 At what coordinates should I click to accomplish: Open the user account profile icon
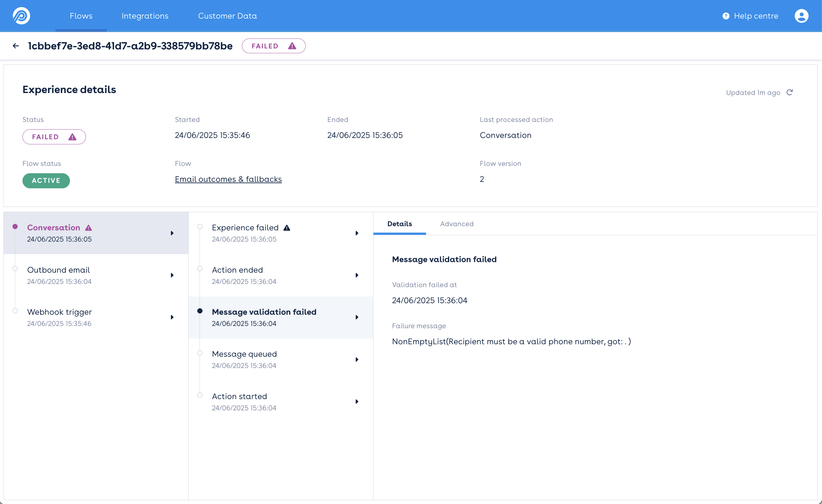click(x=801, y=16)
